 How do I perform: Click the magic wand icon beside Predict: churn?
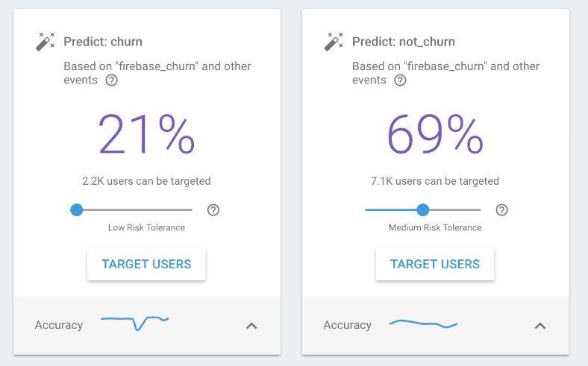tap(45, 42)
